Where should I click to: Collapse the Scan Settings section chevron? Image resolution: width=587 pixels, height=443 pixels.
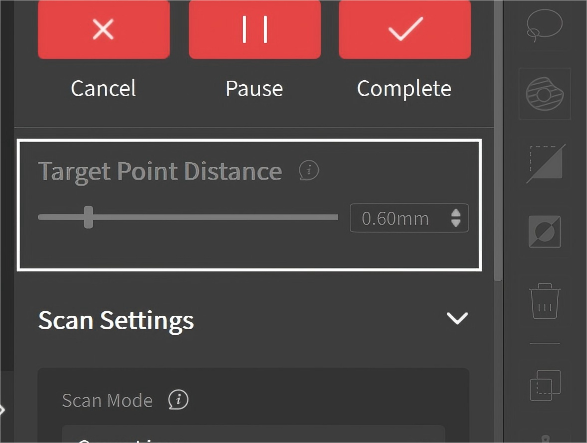[x=457, y=318]
